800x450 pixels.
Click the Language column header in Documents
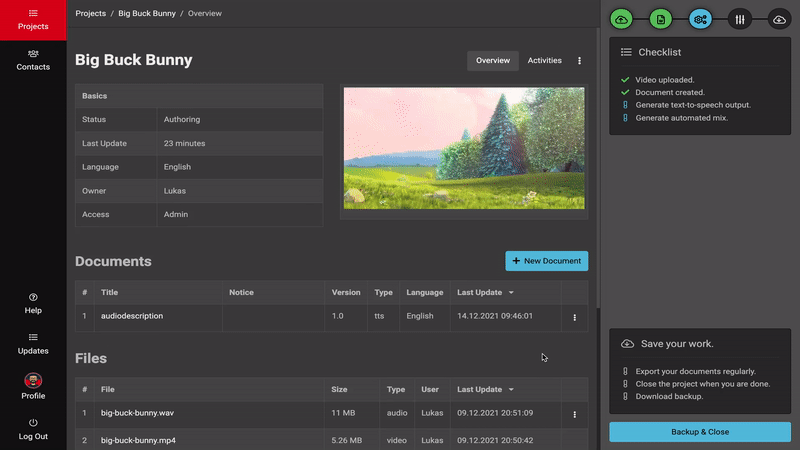pos(424,292)
